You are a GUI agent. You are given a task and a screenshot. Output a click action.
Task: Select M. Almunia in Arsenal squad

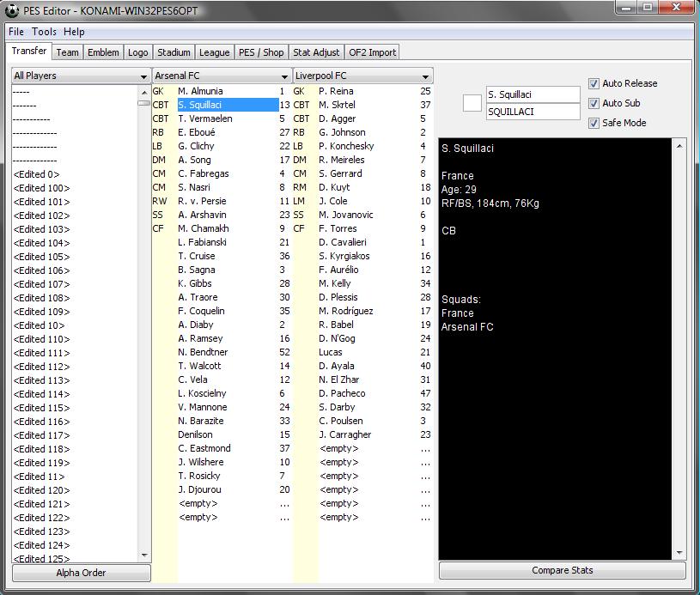[x=222, y=91]
